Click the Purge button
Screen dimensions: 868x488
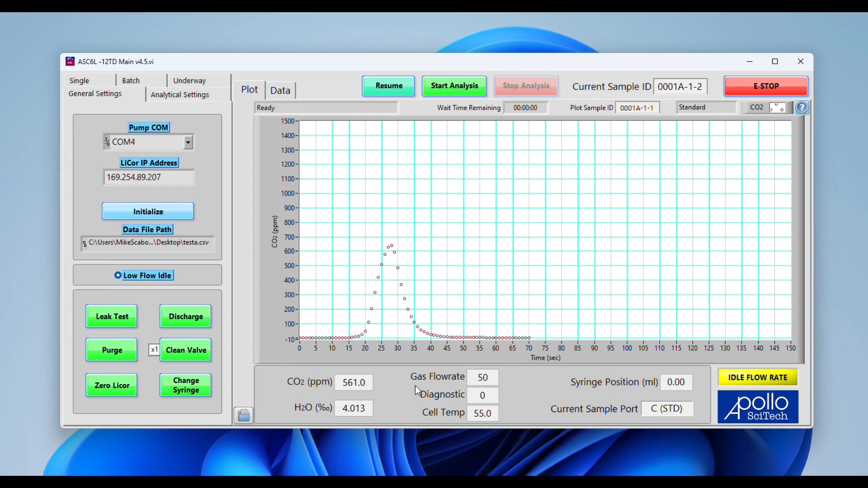point(112,350)
